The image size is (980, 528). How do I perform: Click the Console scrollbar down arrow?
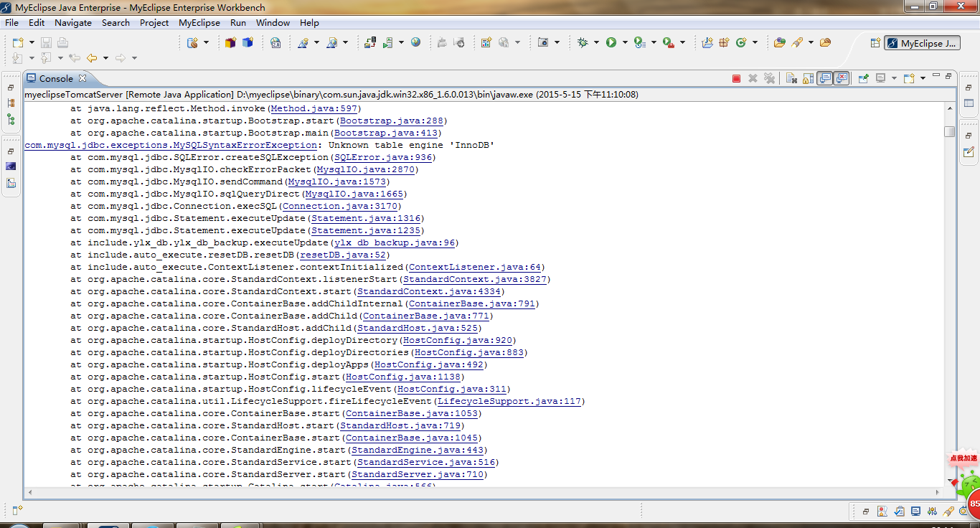(949, 479)
